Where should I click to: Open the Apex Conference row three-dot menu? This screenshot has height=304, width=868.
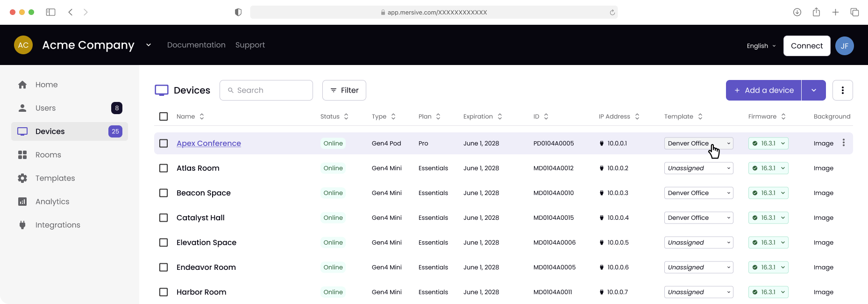click(x=844, y=143)
